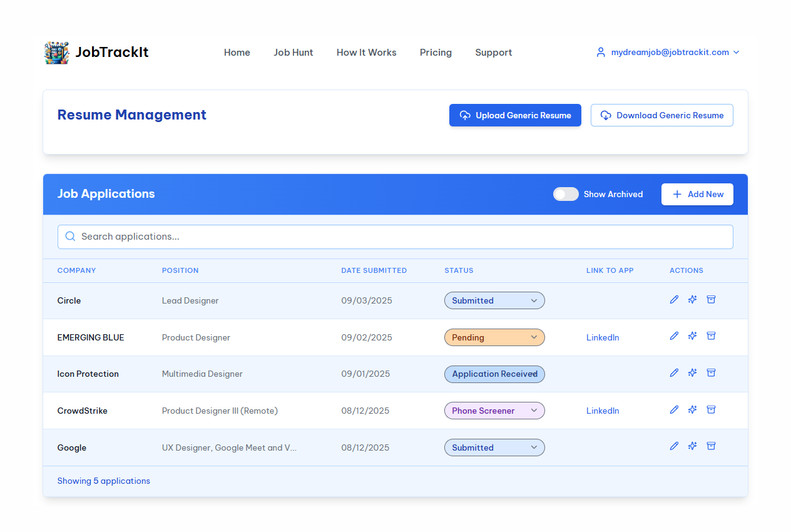Click the 09/01/2025 date cell
This screenshot has height=532, width=791.
coord(365,374)
